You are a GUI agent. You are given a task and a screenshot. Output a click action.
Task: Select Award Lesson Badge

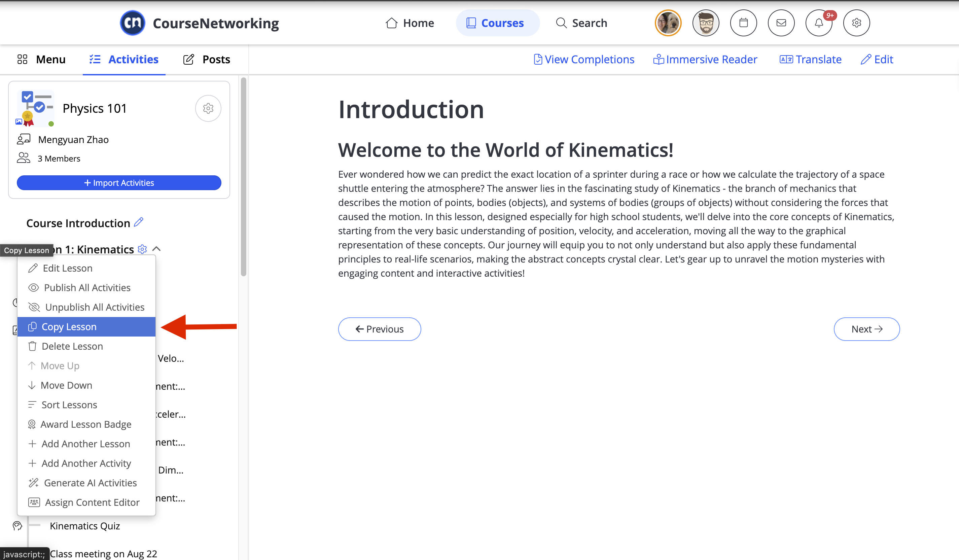point(86,424)
